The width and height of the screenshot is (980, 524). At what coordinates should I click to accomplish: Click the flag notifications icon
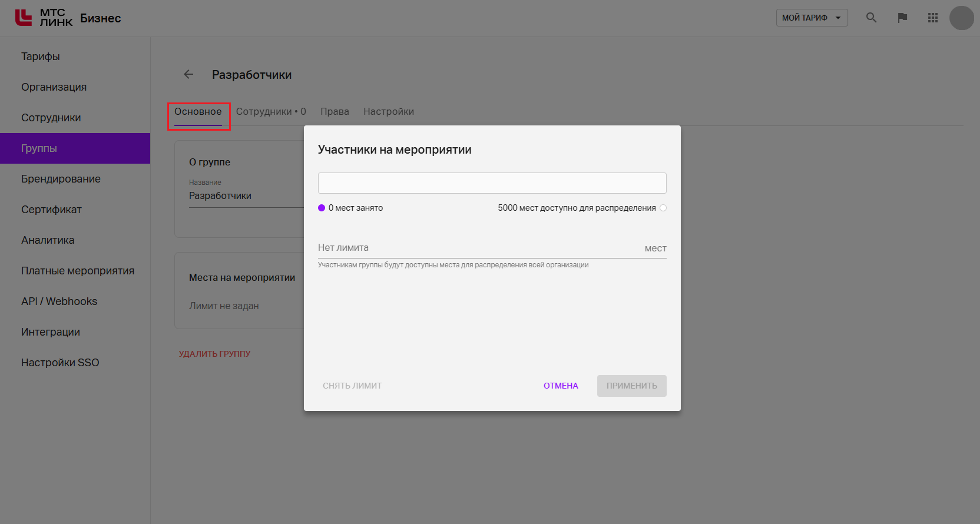902,18
